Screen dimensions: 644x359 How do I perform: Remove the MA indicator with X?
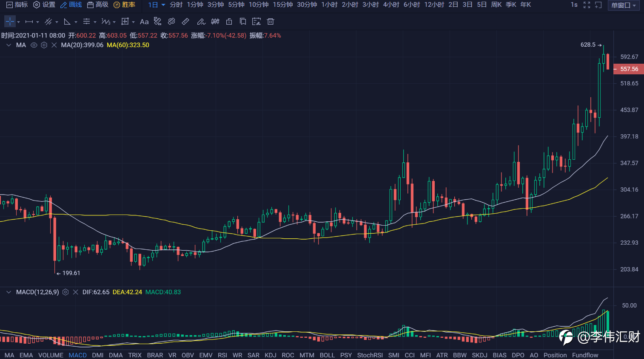coord(54,45)
